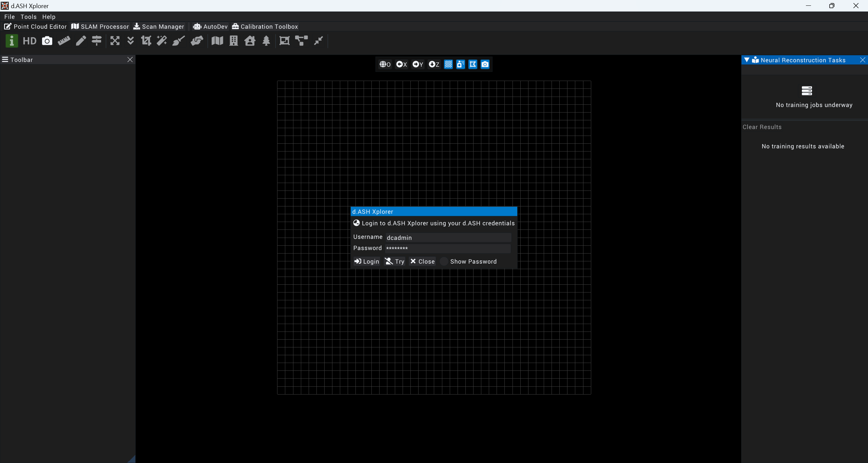Enable the Show Password option

tap(444, 261)
